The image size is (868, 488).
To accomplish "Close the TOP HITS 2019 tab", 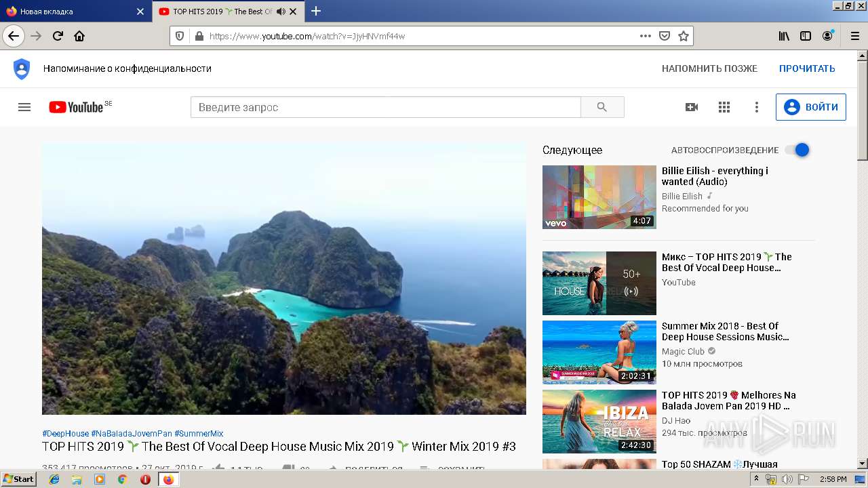I will [x=293, y=12].
